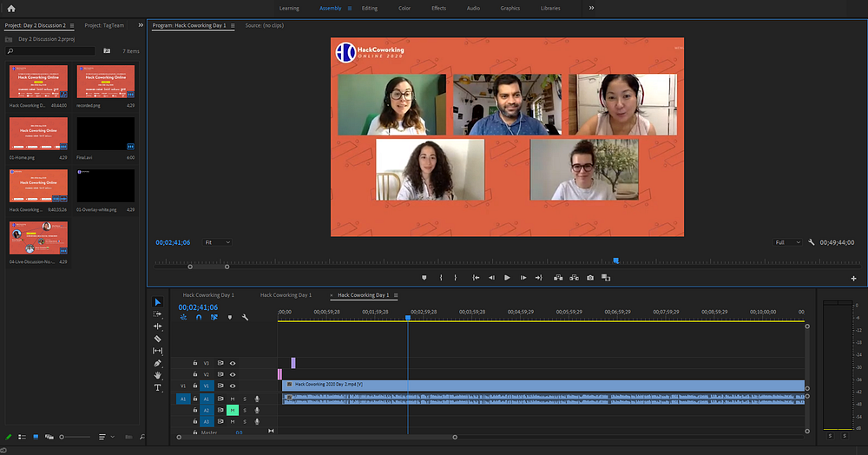This screenshot has height=455, width=868.
Task: Solo audio track A1
Action: tap(245, 399)
